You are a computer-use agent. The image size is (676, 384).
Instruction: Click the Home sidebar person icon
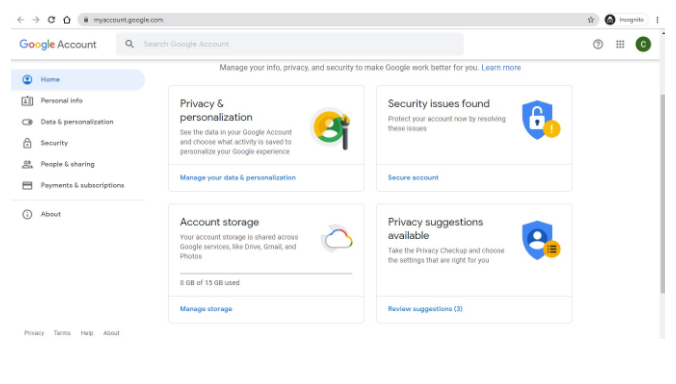(27, 79)
